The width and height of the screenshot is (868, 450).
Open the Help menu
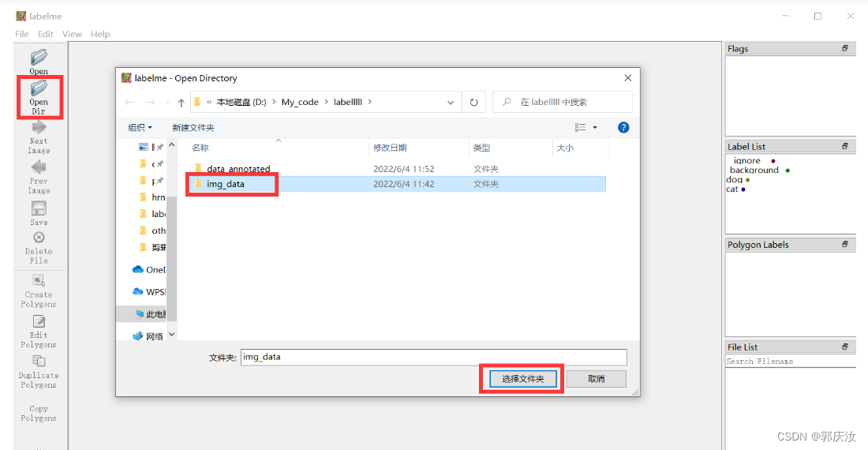pos(100,34)
